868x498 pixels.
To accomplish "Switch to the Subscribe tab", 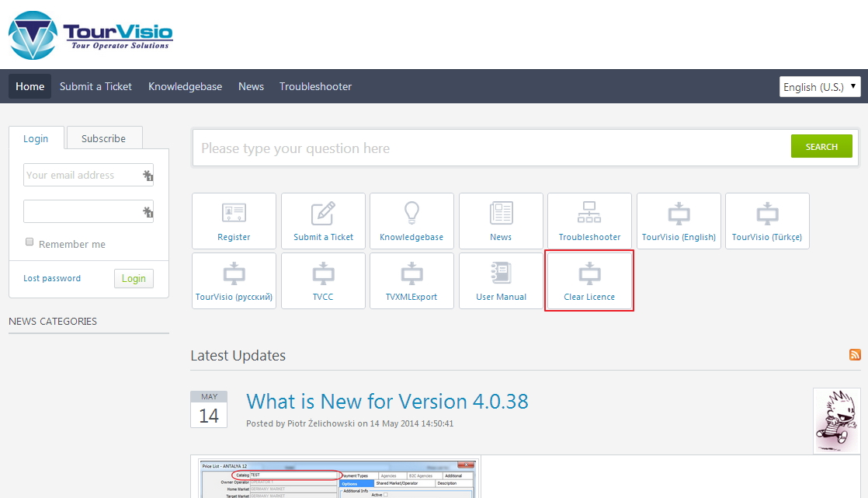I will point(103,138).
